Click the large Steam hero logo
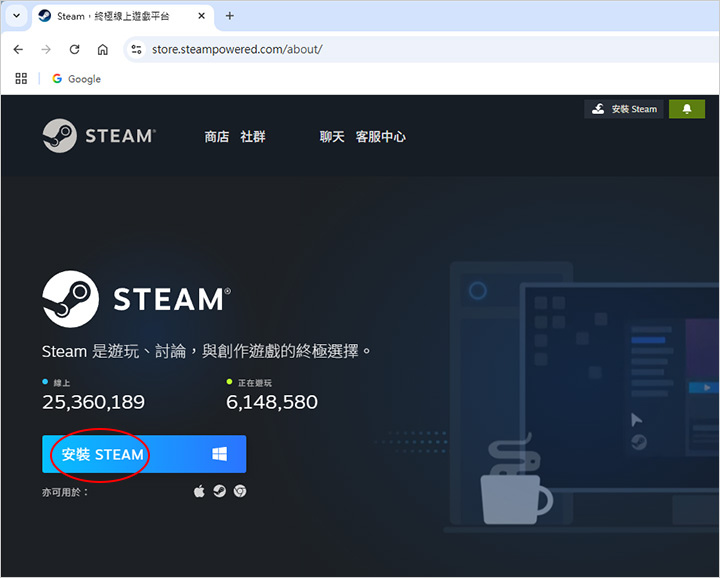Viewport: 720px width, 578px height. 137,299
